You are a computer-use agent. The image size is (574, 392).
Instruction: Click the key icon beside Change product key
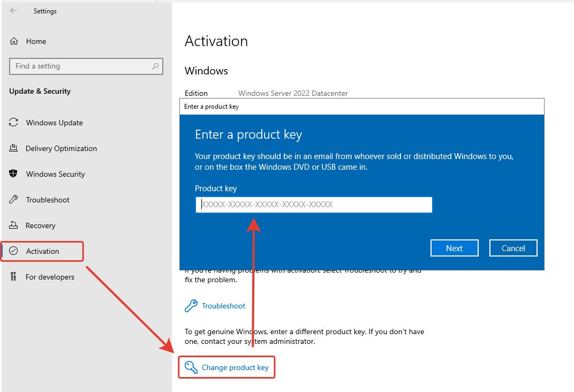point(191,367)
